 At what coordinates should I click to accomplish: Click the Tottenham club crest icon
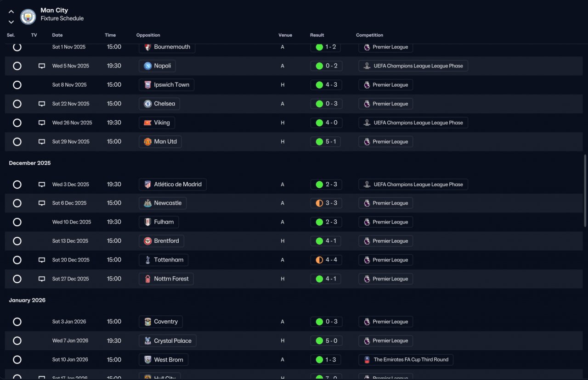[147, 260]
